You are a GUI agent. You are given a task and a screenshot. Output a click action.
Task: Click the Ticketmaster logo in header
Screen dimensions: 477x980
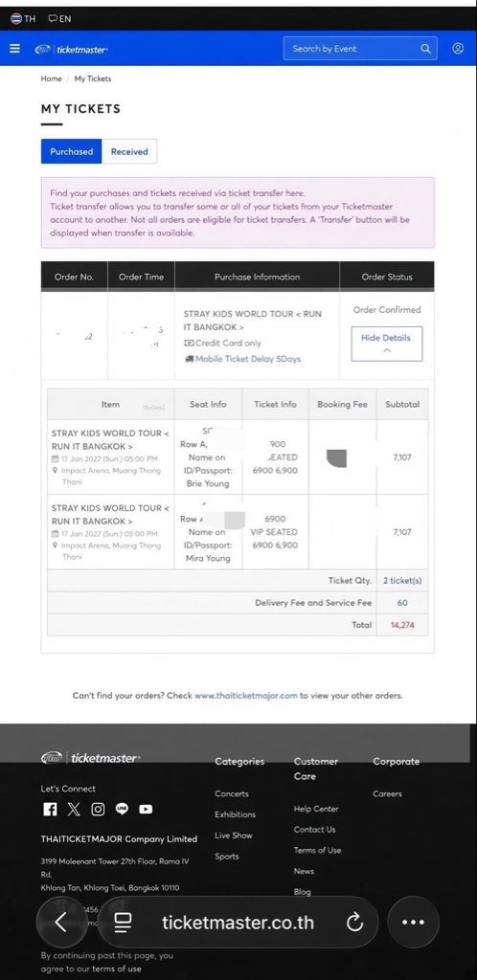[71, 50]
